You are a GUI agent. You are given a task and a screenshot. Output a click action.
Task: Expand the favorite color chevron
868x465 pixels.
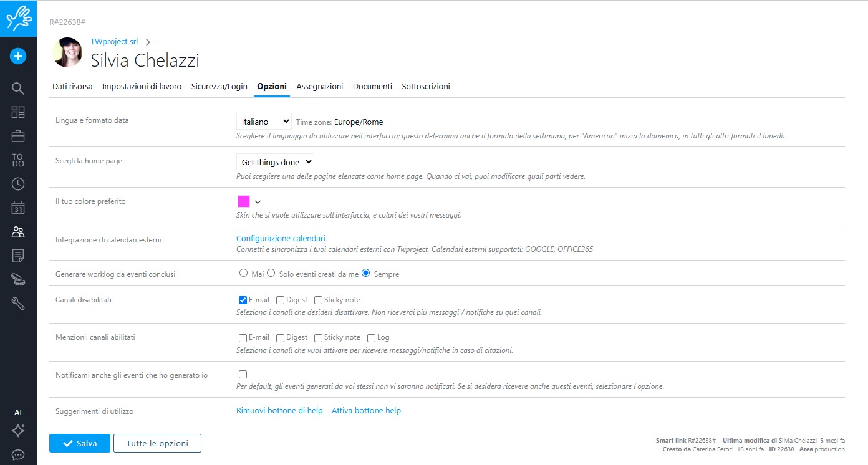[258, 201]
